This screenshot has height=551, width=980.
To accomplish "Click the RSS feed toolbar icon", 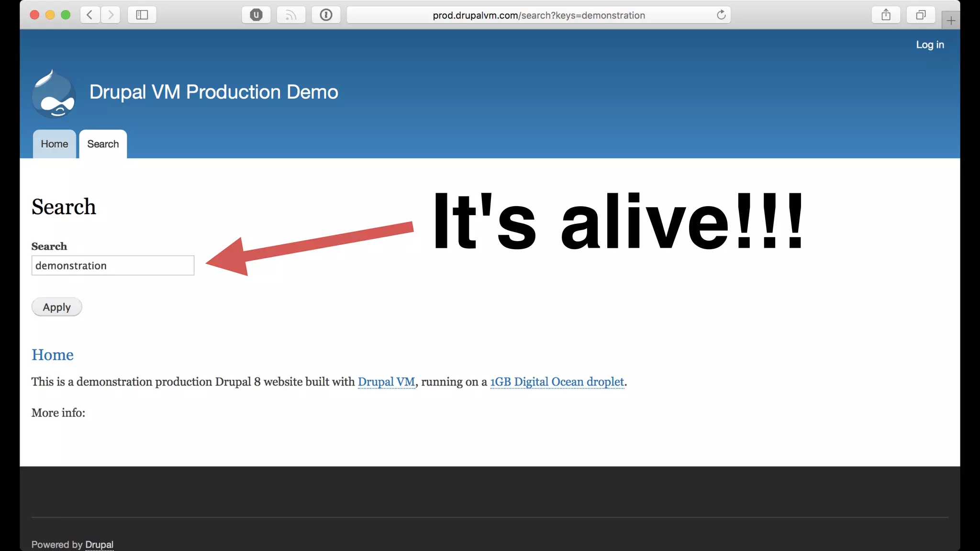I will coord(291,15).
